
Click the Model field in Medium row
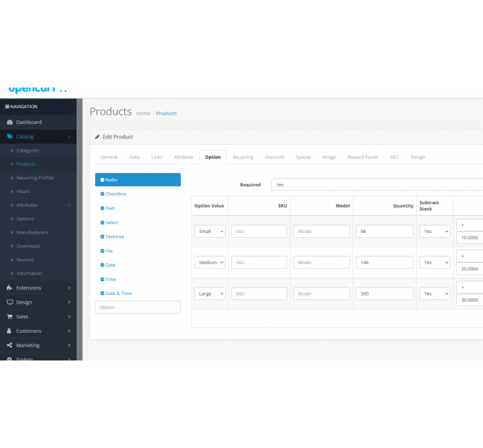[322, 263]
